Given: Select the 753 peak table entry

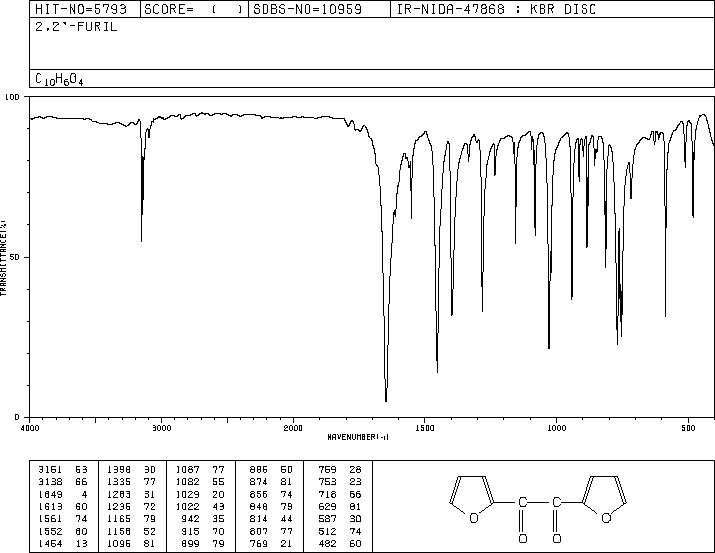Looking at the screenshot, I should click(339, 482).
